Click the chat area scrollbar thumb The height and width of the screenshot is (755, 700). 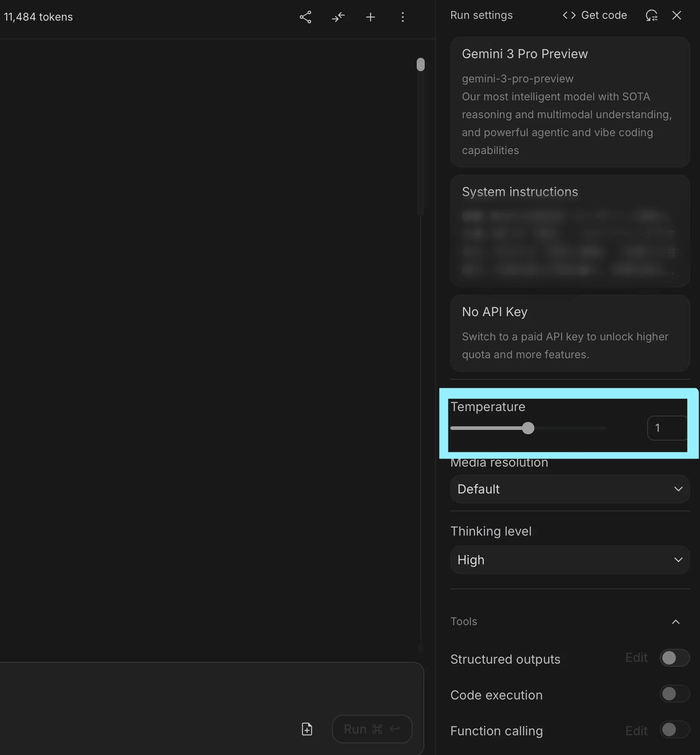point(421,64)
